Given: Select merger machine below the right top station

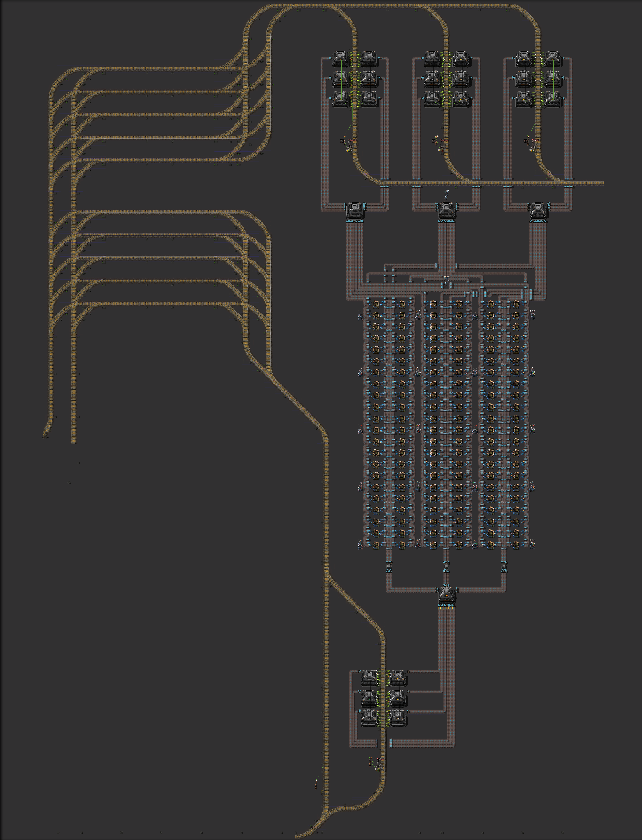Looking at the screenshot, I should (x=538, y=210).
